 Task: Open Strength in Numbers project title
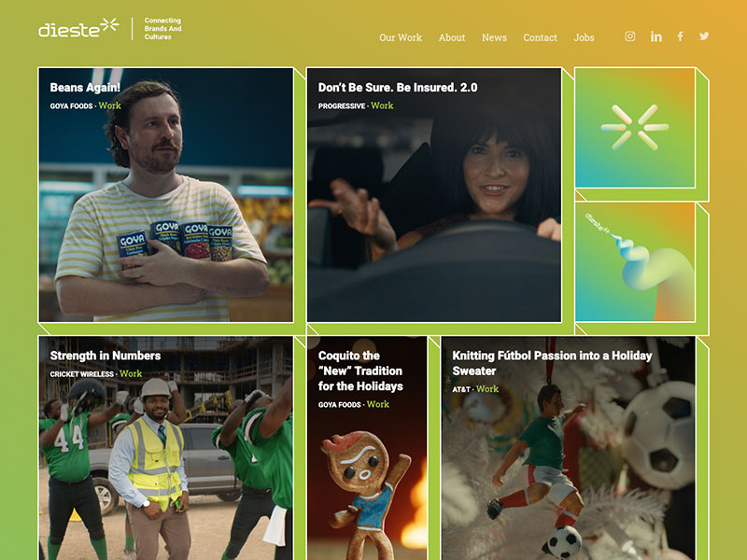point(106,356)
